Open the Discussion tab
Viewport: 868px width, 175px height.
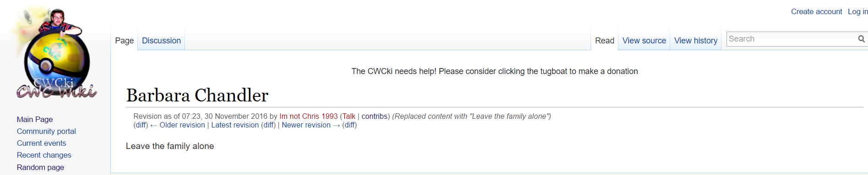(x=161, y=41)
